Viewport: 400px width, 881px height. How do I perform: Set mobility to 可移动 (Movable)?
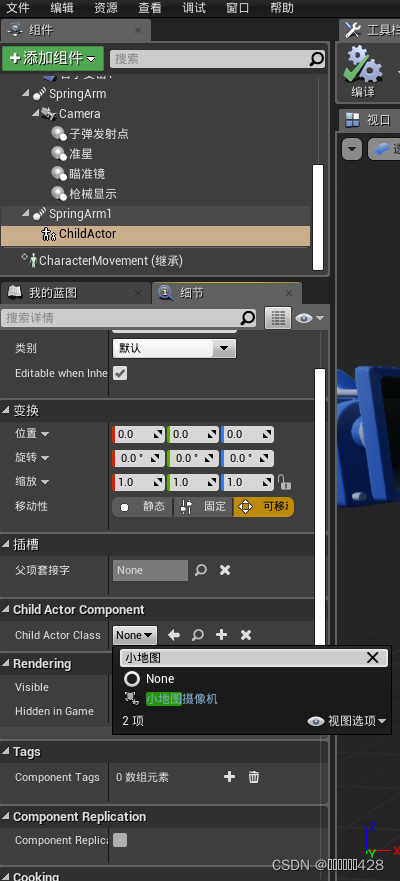pyautogui.click(x=263, y=507)
